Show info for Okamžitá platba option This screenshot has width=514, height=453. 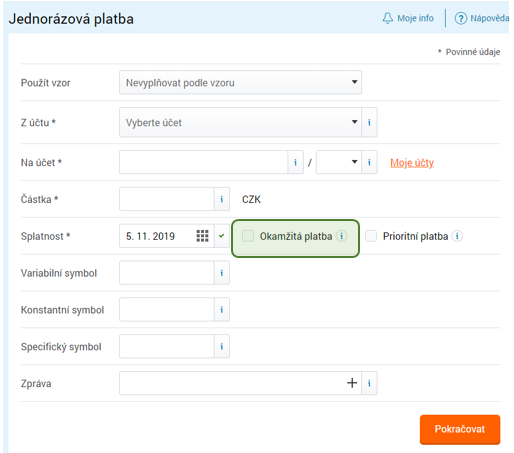pyautogui.click(x=341, y=236)
